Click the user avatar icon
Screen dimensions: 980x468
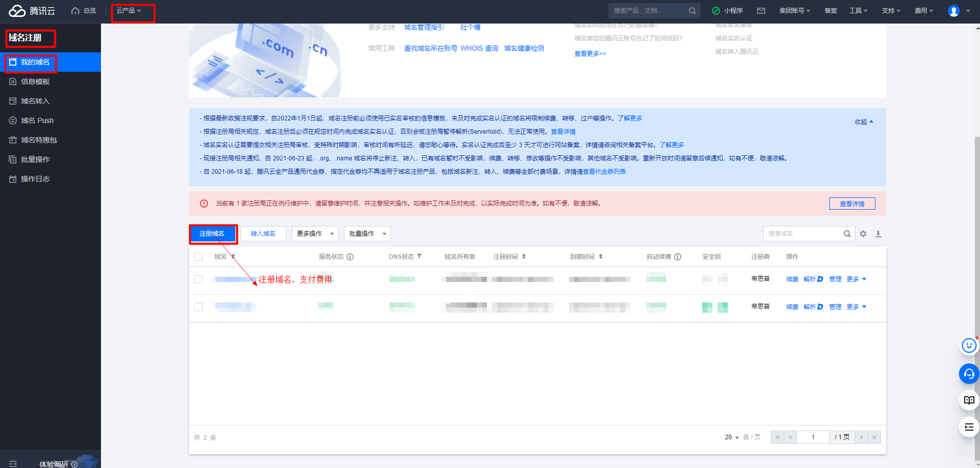pos(954,11)
